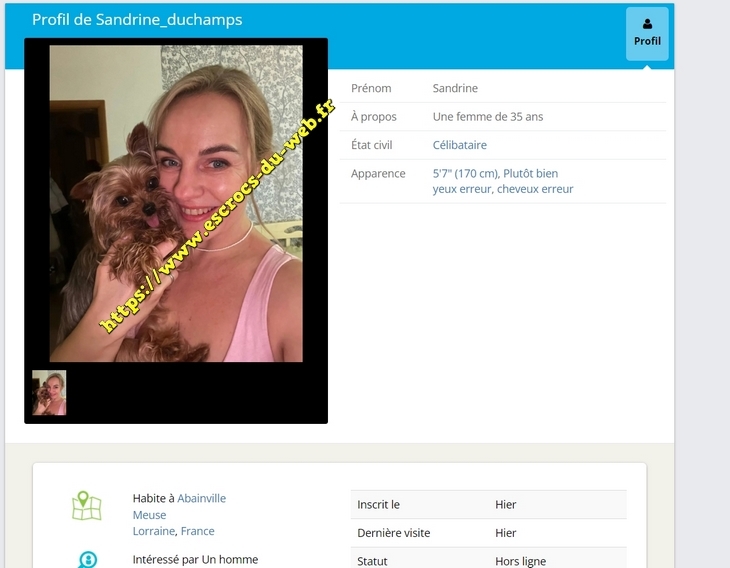Image resolution: width=730 pixels, height=568 pixels.
Task: Click the Dernière visite row
Action: 489,533
